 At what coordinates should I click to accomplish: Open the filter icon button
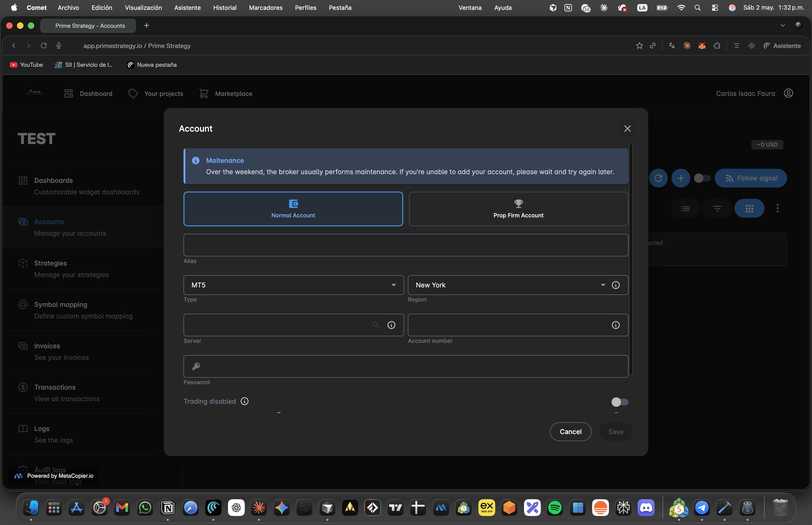[x=717, y=208]
